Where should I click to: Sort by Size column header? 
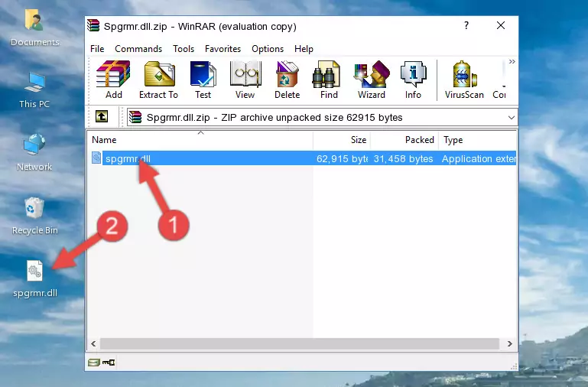pos(342,140)
